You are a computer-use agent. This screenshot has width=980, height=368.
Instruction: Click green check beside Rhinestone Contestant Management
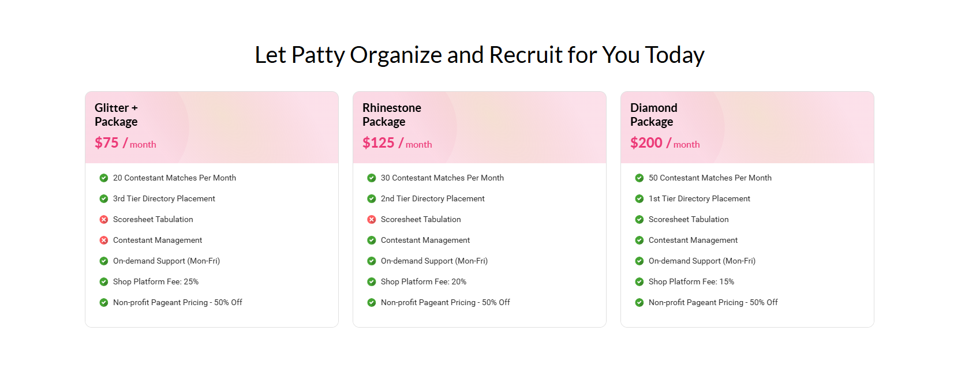[372, 240]
